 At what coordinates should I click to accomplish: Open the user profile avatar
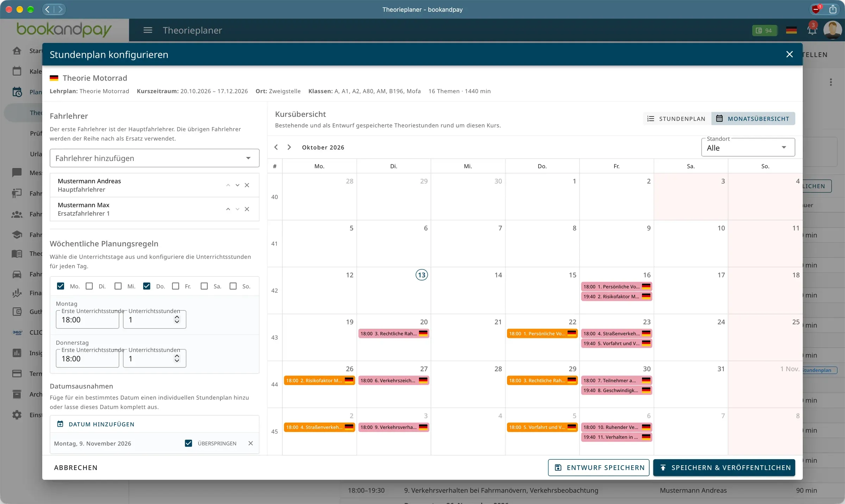point(832,30)
